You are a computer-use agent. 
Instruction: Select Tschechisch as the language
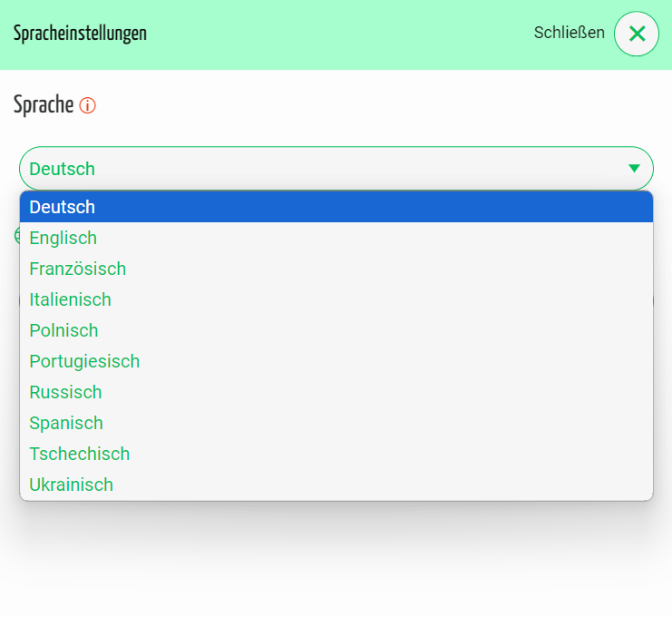(x=79, y=454)
